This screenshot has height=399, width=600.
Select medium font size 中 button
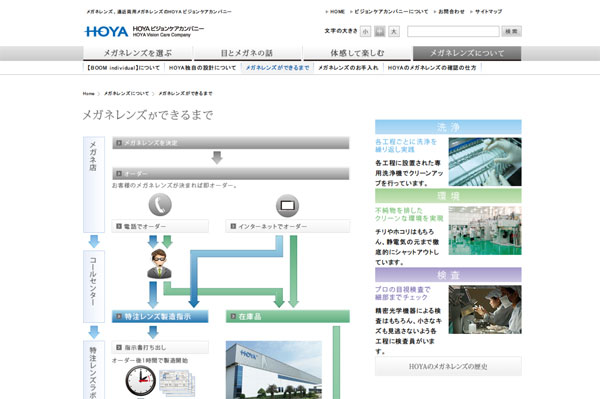point(380,31)
